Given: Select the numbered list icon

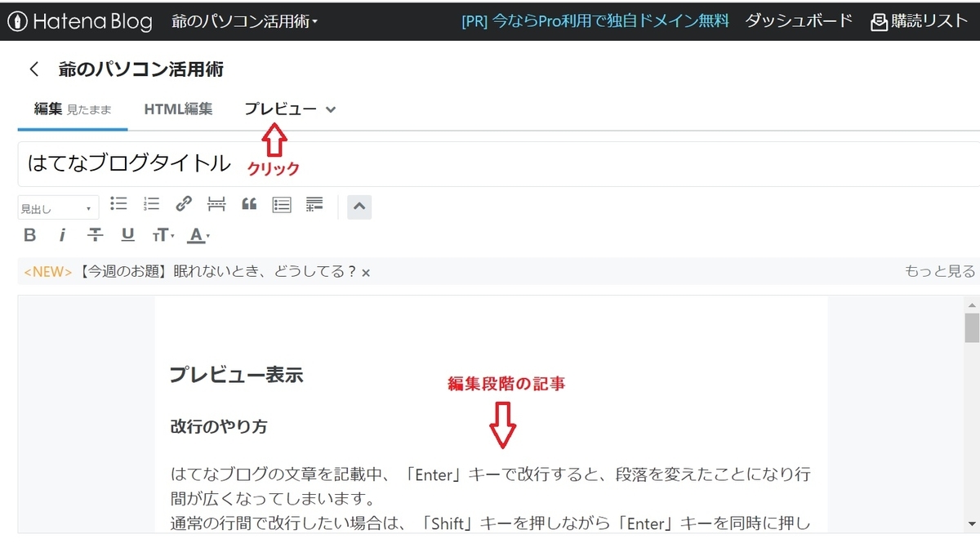Looking at the screenshot, I should [151, 203].
